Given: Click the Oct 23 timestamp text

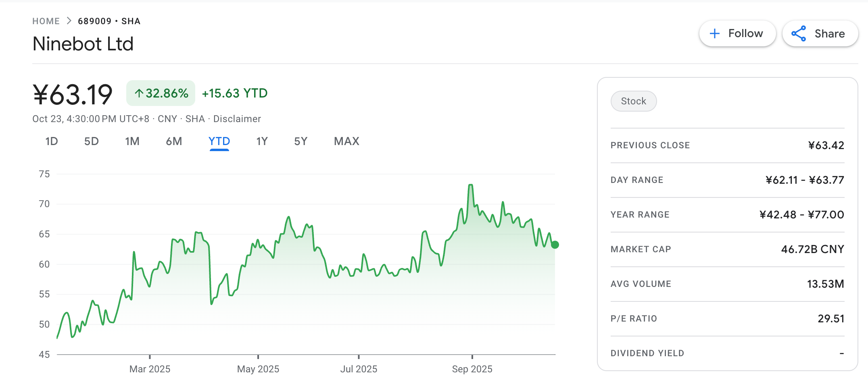Looking at the screenshot, I should click(91, 119).
